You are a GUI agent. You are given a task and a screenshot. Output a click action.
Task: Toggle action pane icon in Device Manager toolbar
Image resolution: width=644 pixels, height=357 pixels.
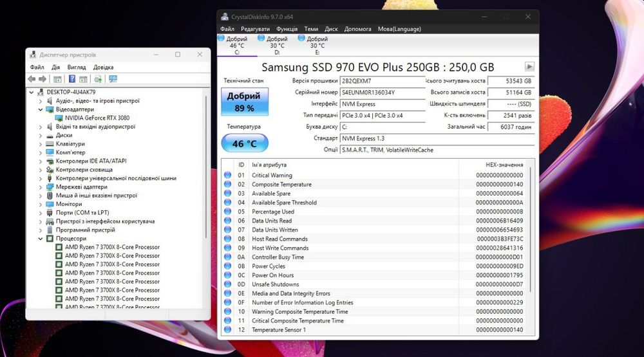[83, 78]
